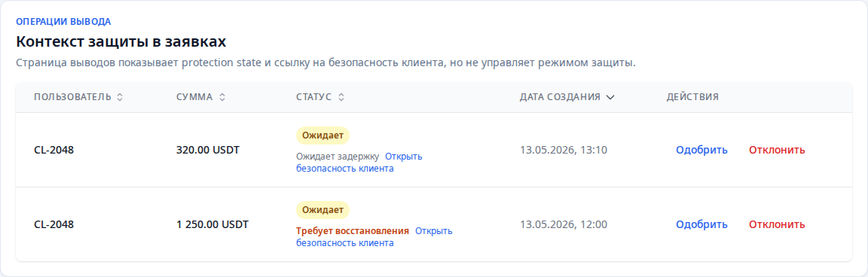The width and height of the screenshot is (868, 277).
Task: Click the 1 250.00 USDT amount
Action: click(212, 224)
